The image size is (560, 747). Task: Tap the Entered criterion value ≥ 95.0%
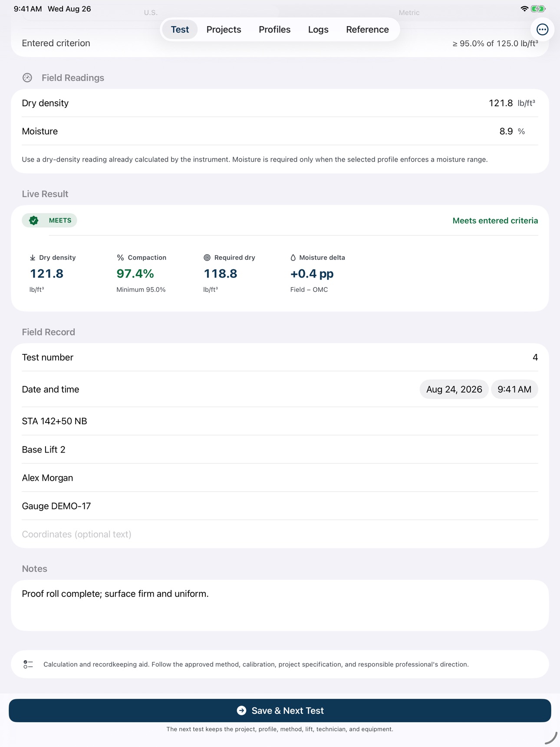tap(495, 43)
